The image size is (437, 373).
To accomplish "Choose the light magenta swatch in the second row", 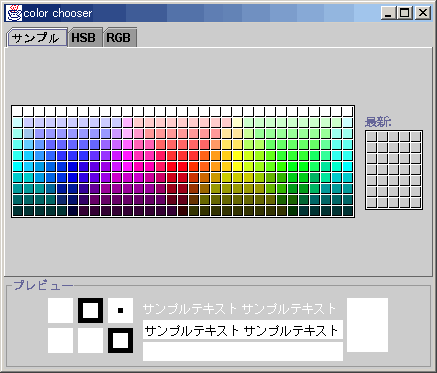I will pos(127,122).
